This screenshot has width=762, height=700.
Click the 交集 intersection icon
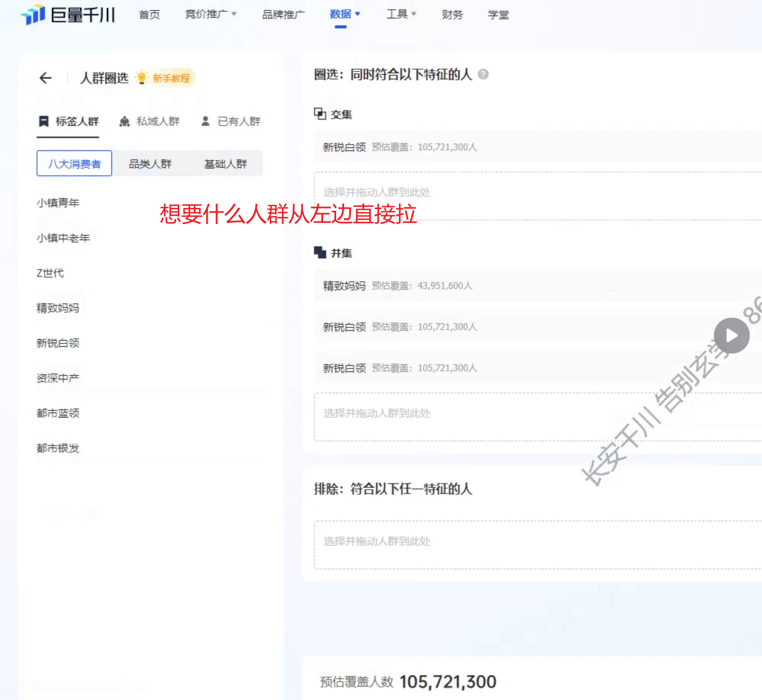[320, 114]
